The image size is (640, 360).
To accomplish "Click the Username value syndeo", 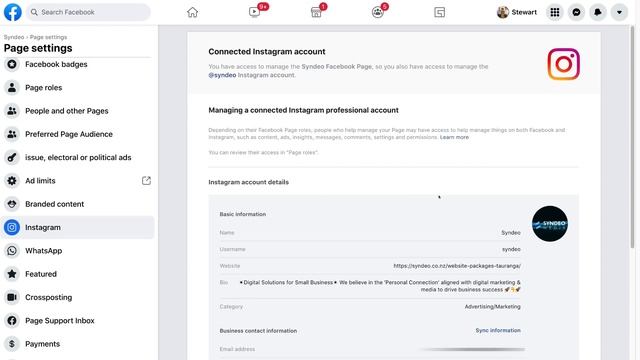I will (x=511, y=249).
